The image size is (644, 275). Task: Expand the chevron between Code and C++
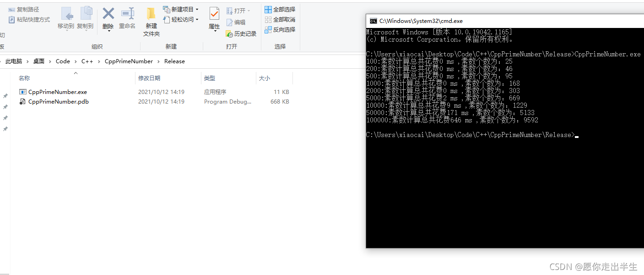(76, 61)
